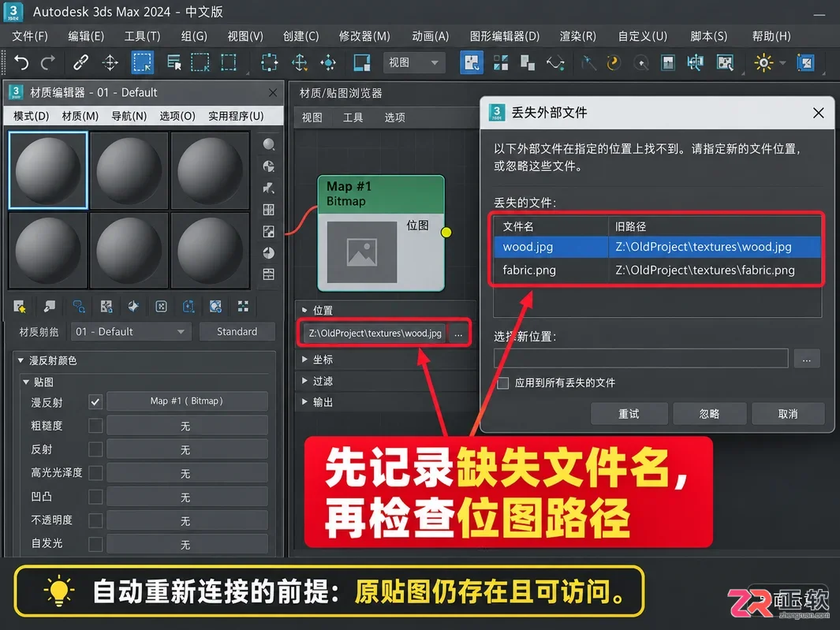The image size is (840, 630).
Task: Select the Link chain tool icon
Action: (80, 62)
